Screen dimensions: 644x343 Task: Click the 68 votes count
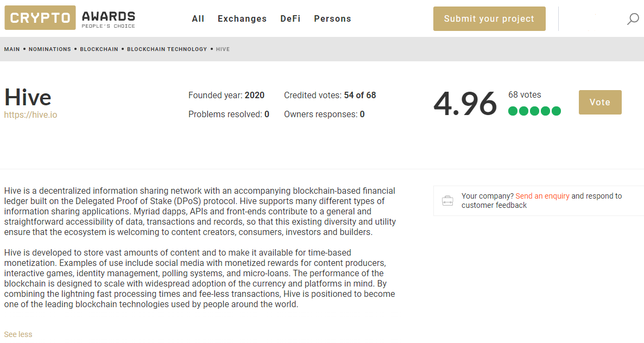(x=525, y=95)
